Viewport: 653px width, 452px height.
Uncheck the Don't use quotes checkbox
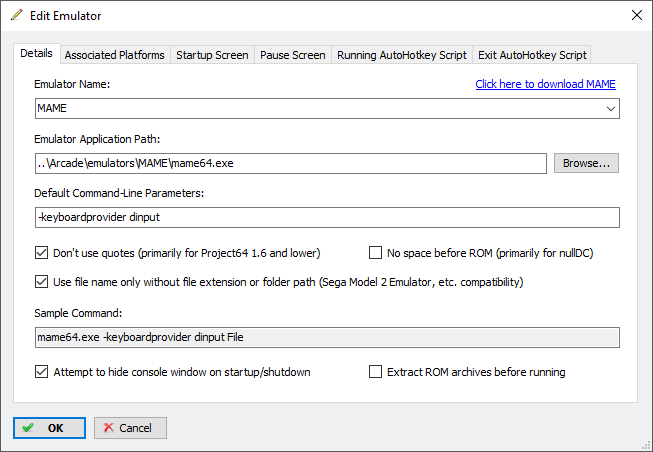click(x=41, y=253)
